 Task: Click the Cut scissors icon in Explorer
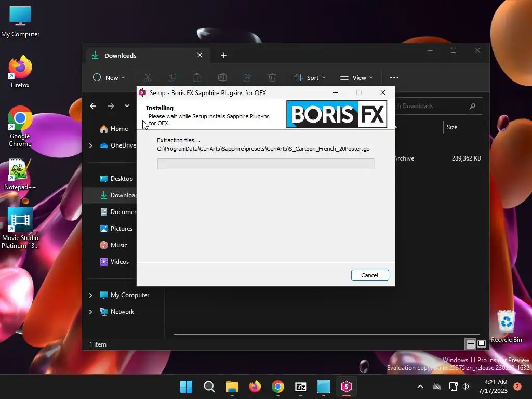147,78
